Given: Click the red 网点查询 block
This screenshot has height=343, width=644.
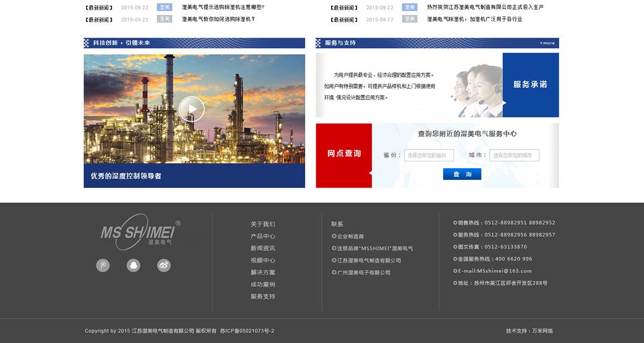Looking at the screenshot, I should (344, 155).
